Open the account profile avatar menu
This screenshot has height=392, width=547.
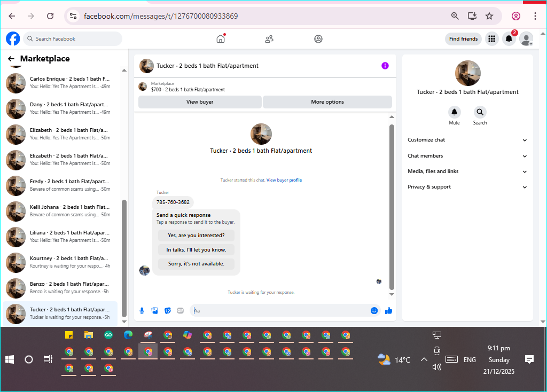tap(526, 38)
